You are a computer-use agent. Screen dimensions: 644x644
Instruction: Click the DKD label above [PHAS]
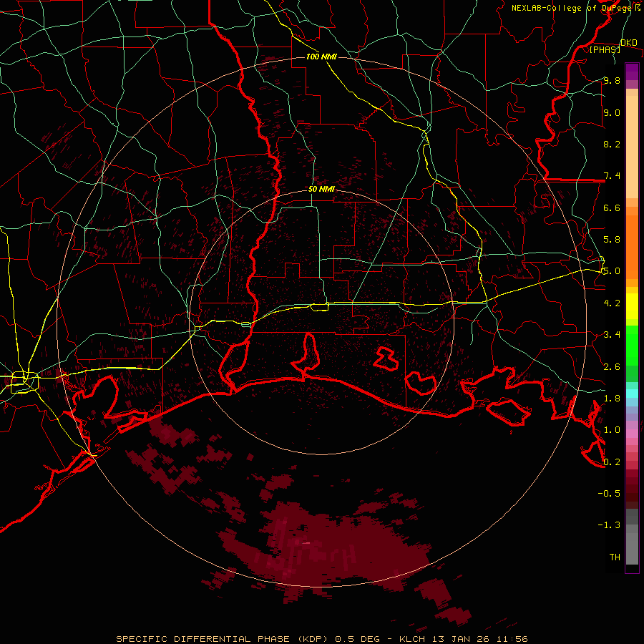(x=628, y=43)
